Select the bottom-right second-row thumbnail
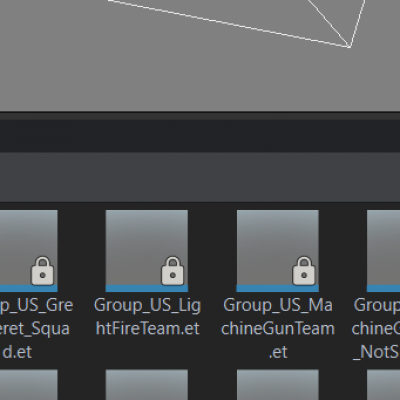Screen dimensions: 400x400 (383, 385)
